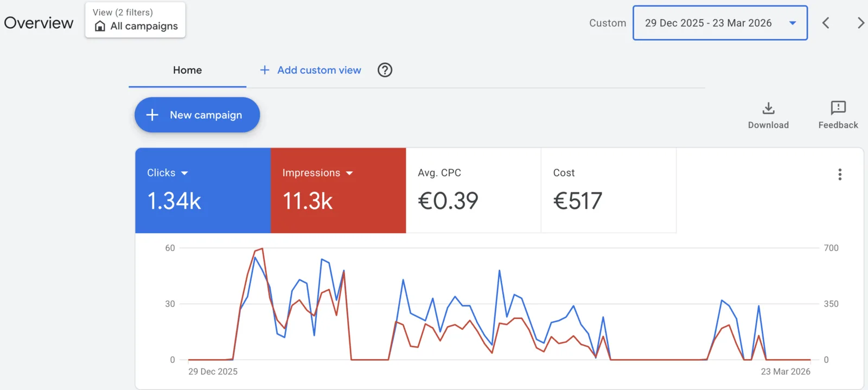Select the Cost metric card

coord(609,190)
